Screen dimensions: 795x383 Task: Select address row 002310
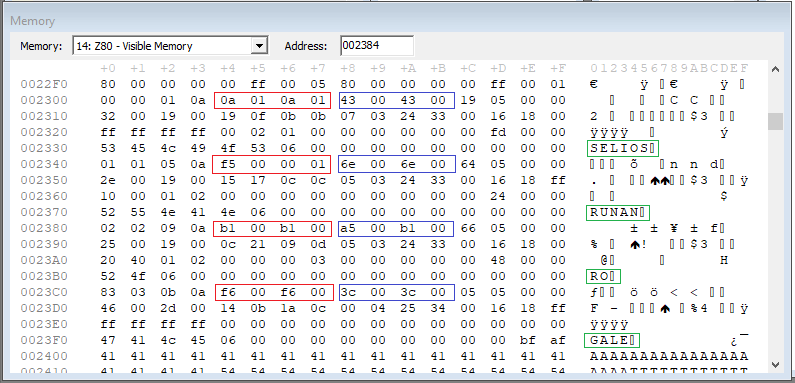click(x=44, y=116)
